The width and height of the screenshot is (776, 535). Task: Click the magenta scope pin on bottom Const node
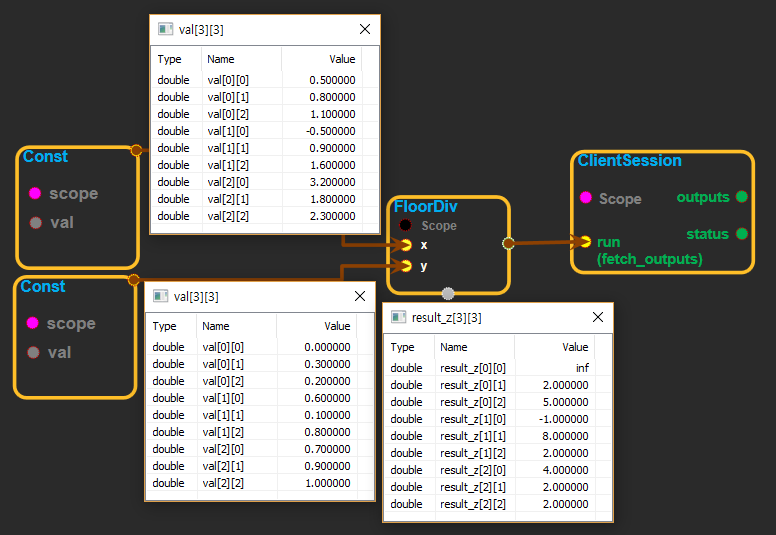32,323
